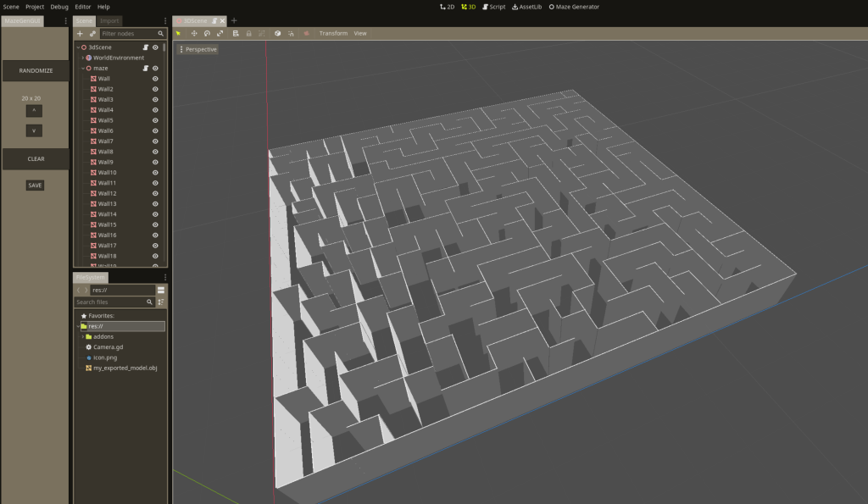Expand the WorldEnvironment node
Image resolution: width=868 pixels, height=504 pixels.
82,58
